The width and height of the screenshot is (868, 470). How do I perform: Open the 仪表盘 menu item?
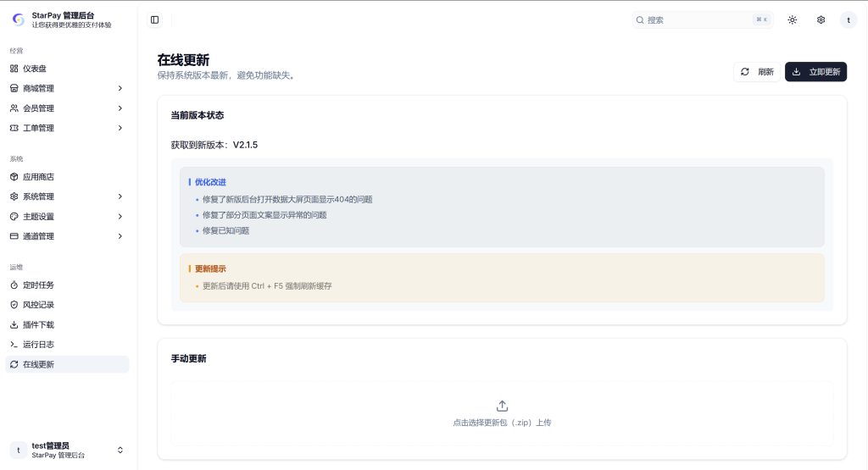pos(67,69)
